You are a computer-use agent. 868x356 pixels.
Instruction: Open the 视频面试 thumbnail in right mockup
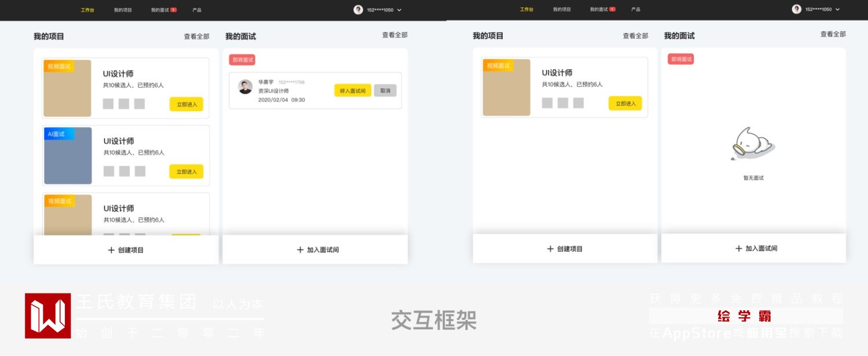pyautogui.click(x=506, y=87)
